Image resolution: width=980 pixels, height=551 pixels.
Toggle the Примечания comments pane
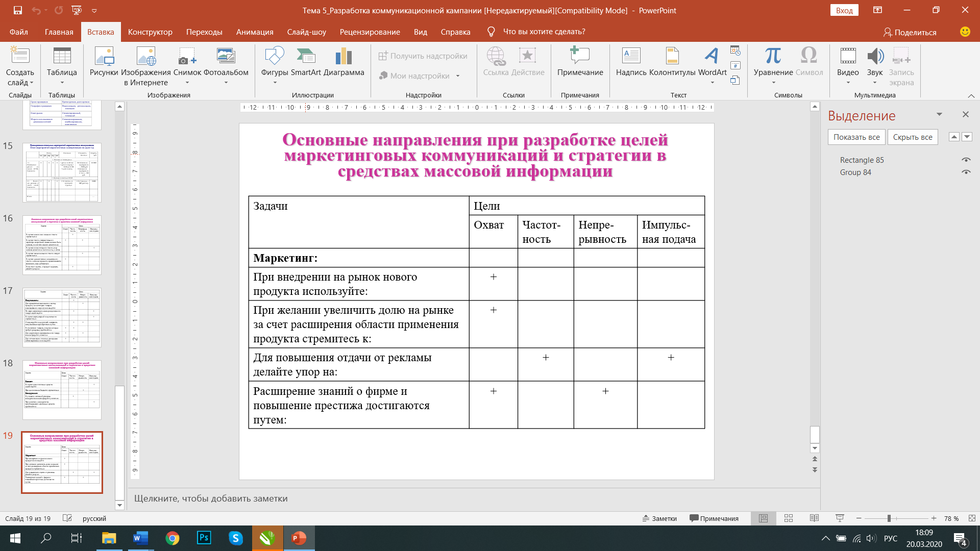point(714,518)
